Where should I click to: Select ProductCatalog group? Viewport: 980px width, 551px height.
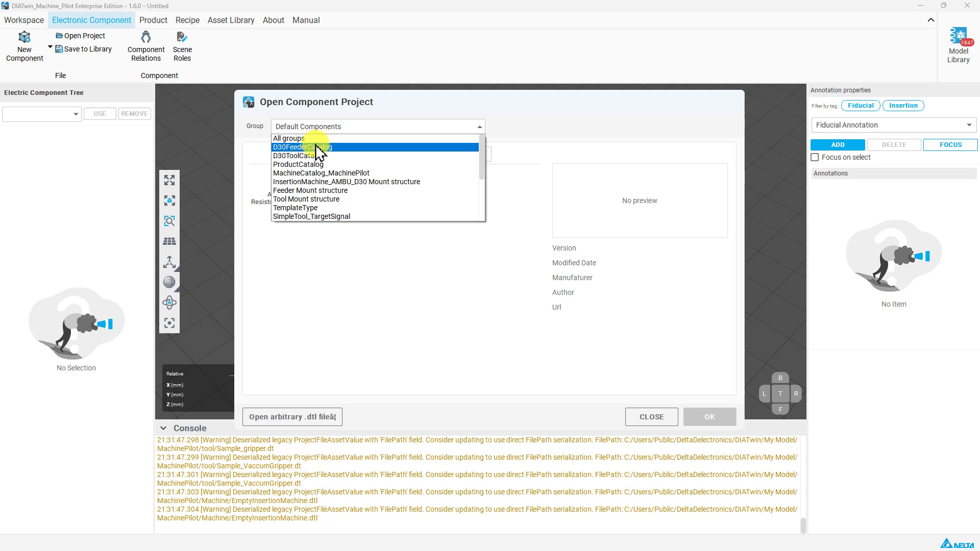[375, 164]
